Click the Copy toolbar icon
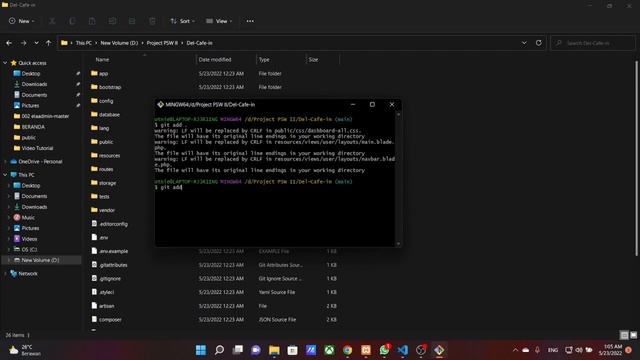The image size is (640, 360). point(72,21)
